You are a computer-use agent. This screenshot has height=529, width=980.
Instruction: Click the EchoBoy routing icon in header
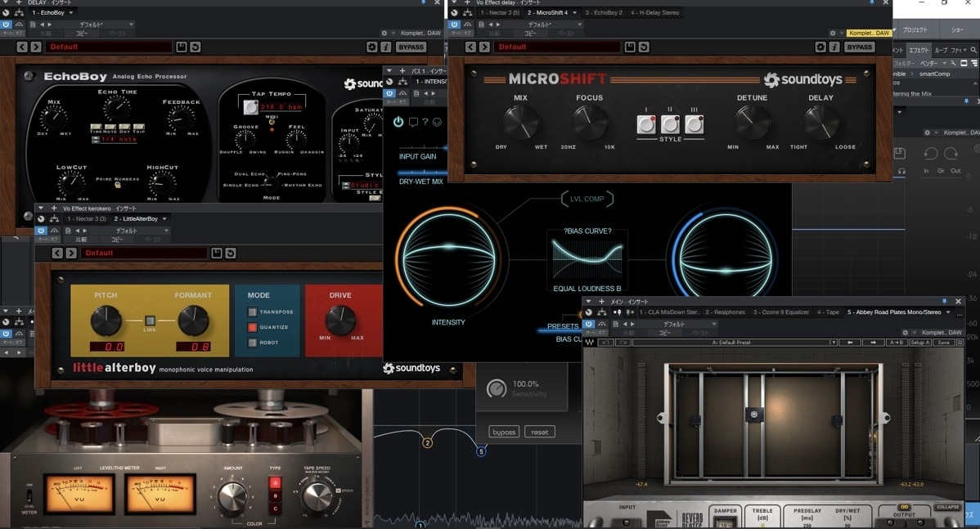pyautogui.click(x=19, y=12)
